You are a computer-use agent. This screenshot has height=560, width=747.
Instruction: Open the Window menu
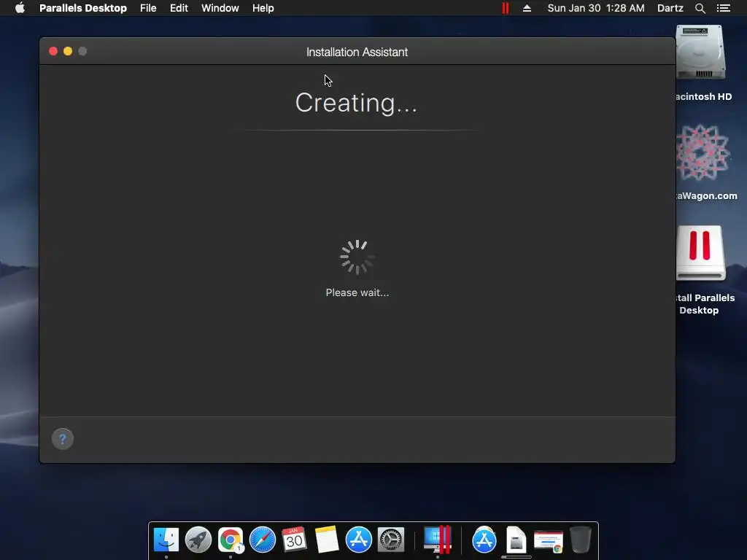point(220,8)
